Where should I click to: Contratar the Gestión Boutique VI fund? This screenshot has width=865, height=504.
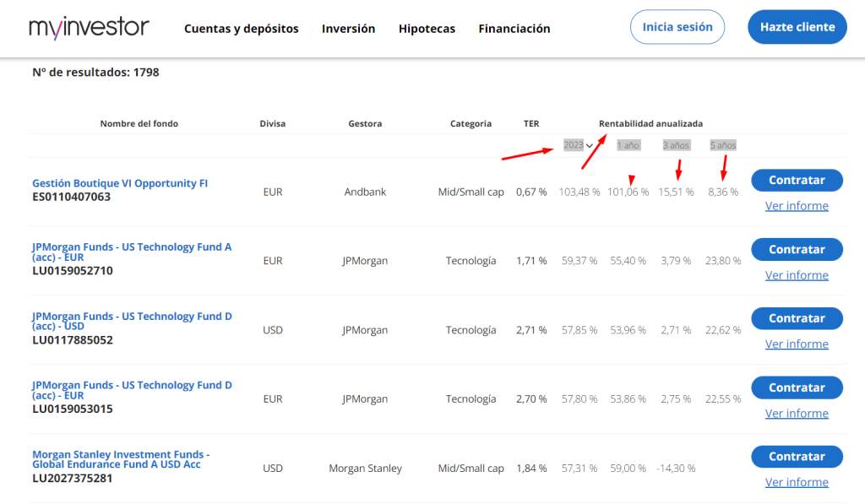click(x=797, y=181)
